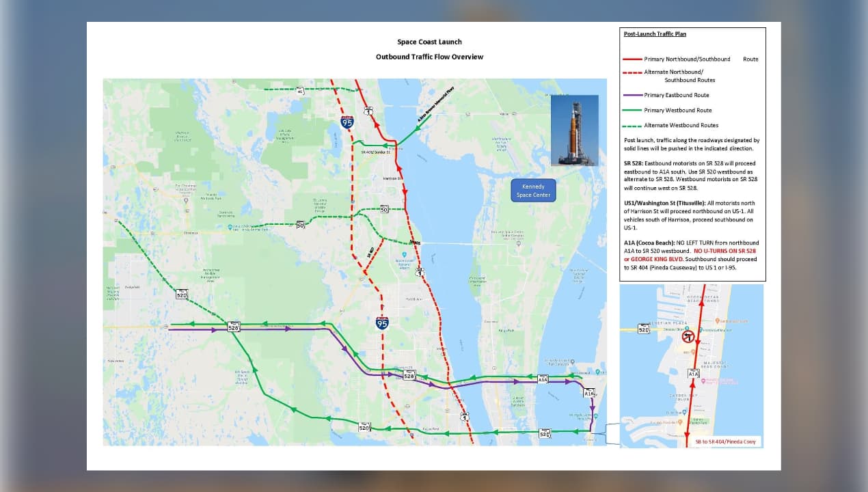Click the A1A shield in Cocoa Beach inset
This screenshot has height=492, width=868.
693,374
